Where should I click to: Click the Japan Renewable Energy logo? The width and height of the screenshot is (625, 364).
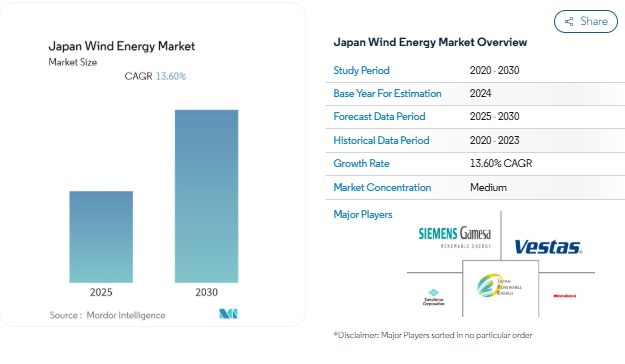500,285
